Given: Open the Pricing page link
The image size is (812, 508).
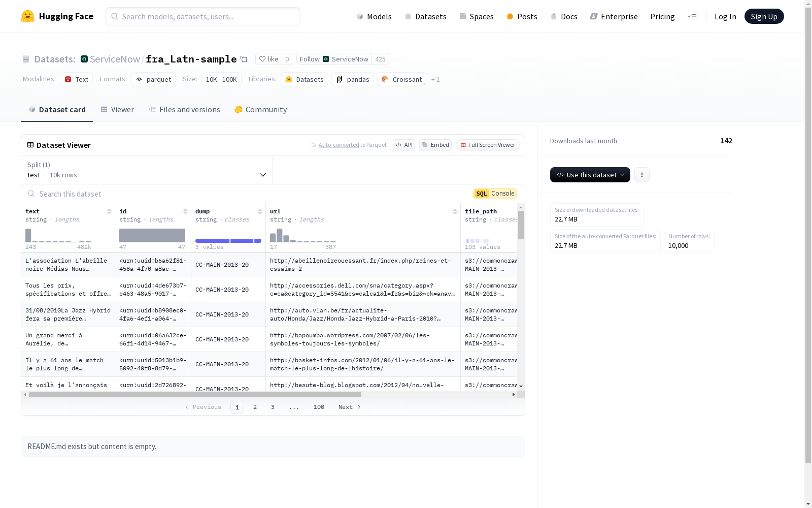Looking at the screenshot, I should (x=662, y=16).
